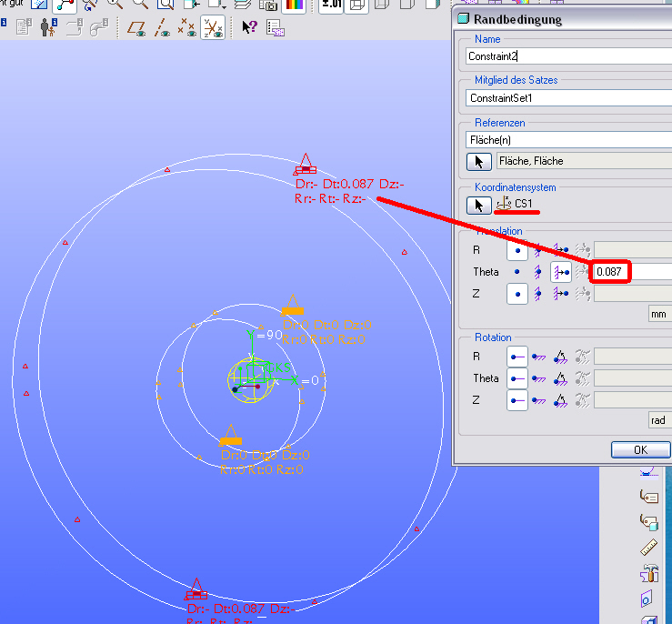
Task: Open the parent/child info icon
Action: 49,27
